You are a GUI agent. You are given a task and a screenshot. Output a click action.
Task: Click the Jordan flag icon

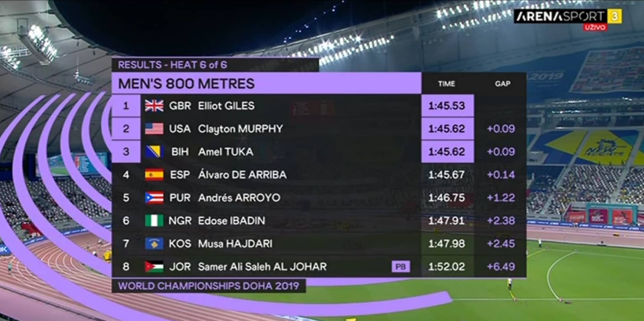point(154,266)
